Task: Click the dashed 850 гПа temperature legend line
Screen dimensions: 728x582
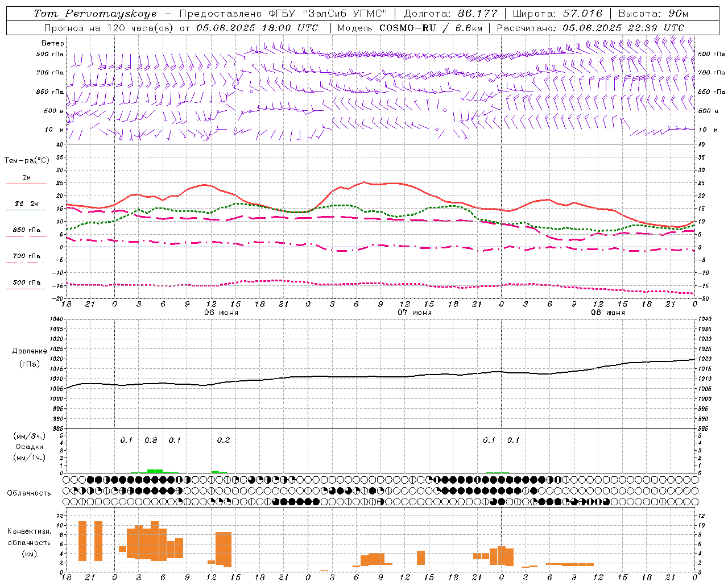Action: tap(26, 236)
